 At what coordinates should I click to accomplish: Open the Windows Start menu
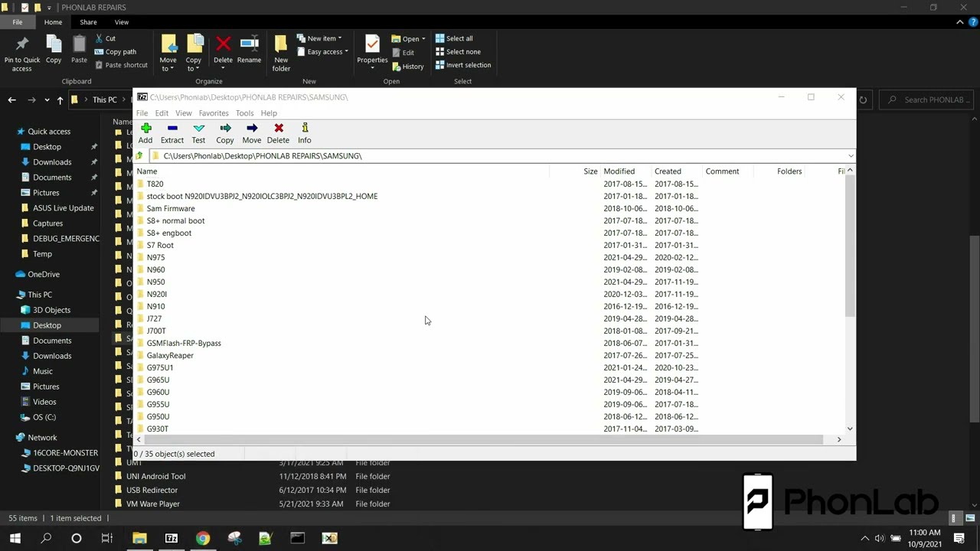[x=15, y=538]
